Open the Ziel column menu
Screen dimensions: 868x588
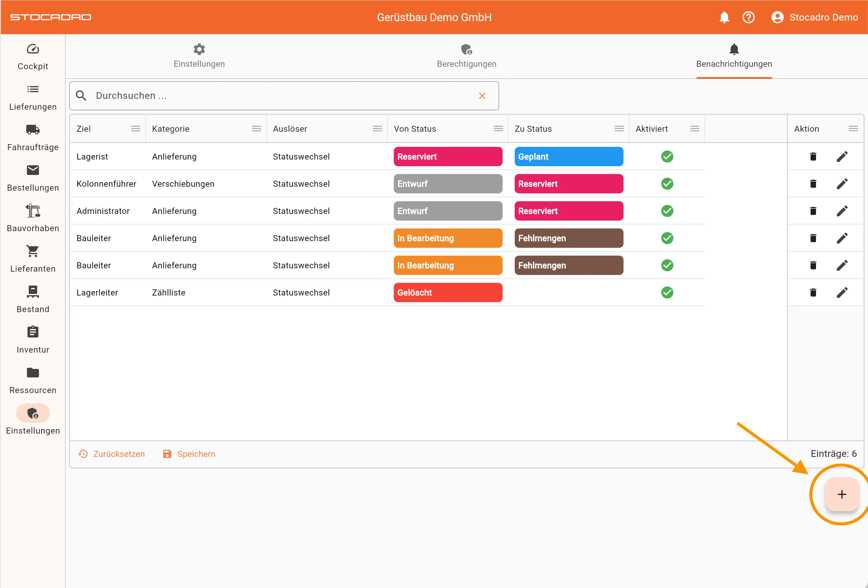coord(136,129)
